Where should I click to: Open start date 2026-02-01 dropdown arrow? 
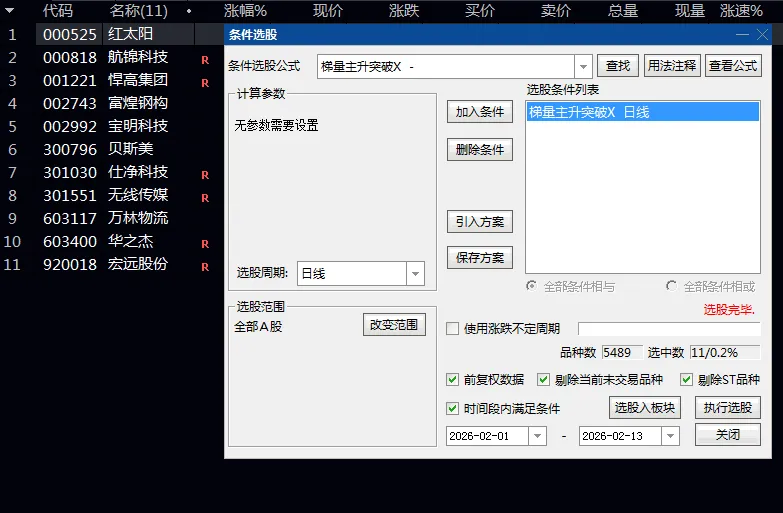tap(537, 436)
